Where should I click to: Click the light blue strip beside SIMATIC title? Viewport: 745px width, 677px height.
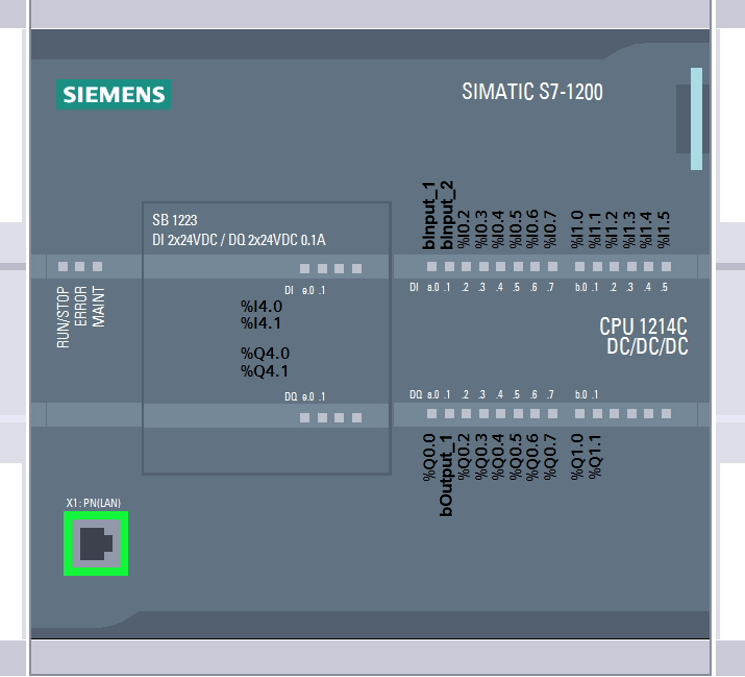pyautogui.click(x=696, y=118)
